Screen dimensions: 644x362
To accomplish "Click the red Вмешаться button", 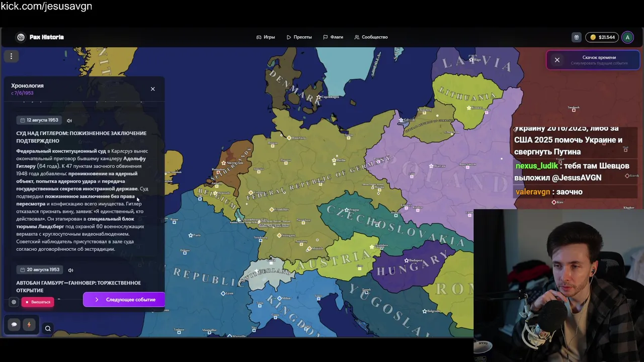I will [38, 302].
